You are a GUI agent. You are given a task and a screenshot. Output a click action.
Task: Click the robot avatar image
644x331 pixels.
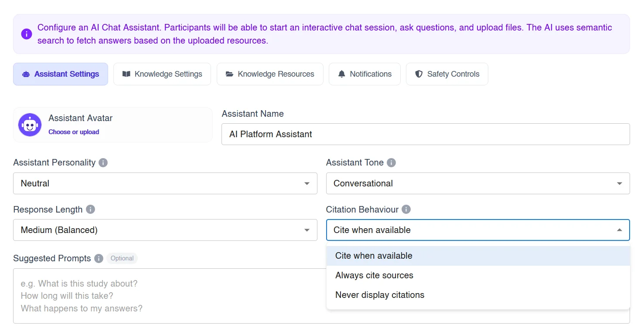30,125
